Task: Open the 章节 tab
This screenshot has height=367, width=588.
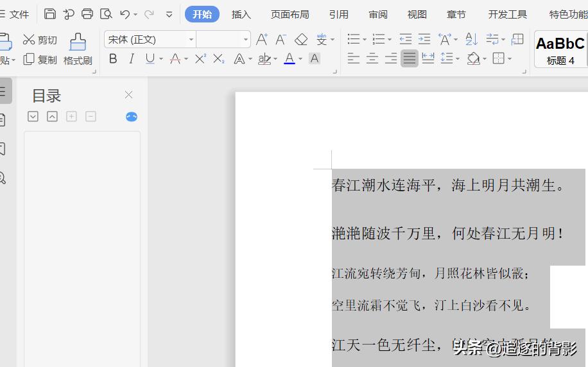Action: pyautogui.click(x=456, y=15)
